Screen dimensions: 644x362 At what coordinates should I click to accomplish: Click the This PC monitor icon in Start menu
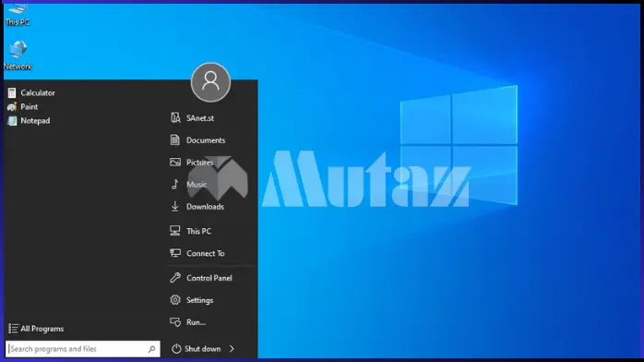(x=175, y=231)
